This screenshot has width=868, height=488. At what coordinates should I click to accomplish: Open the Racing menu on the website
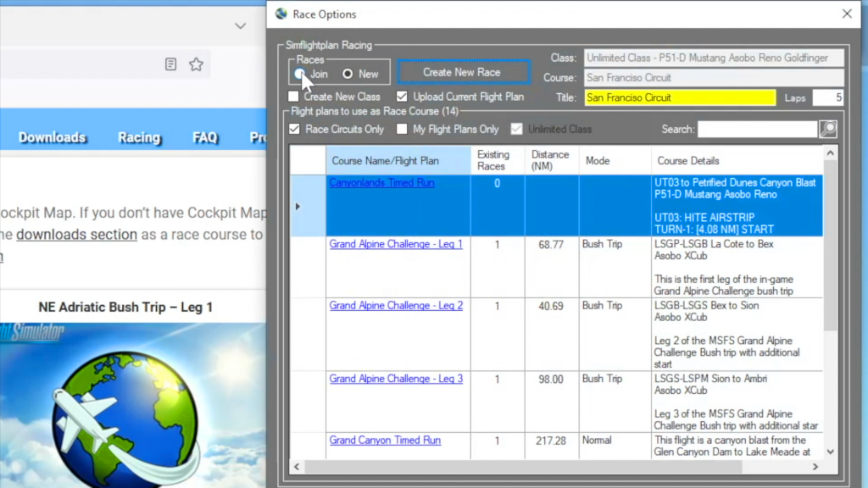pos(139,137)
